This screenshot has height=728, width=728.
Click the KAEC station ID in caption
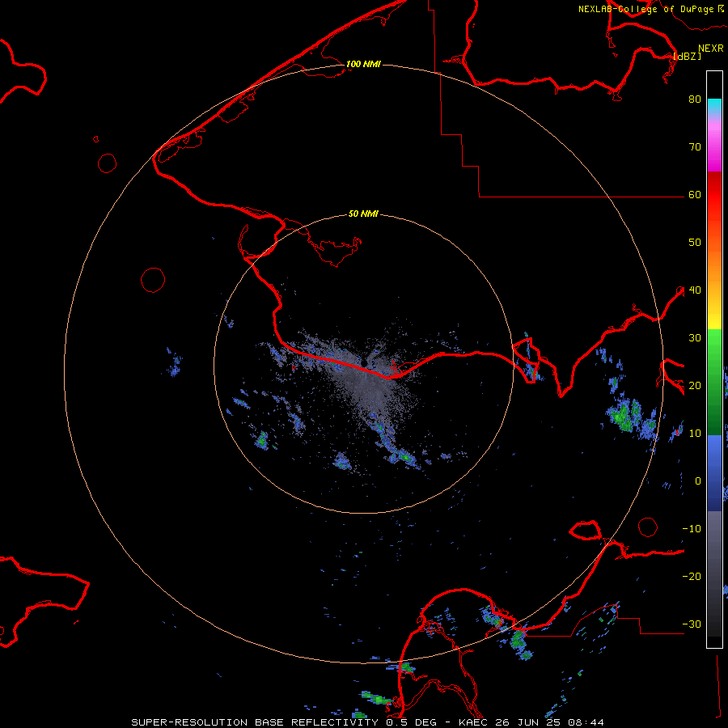tap(474, 722)
